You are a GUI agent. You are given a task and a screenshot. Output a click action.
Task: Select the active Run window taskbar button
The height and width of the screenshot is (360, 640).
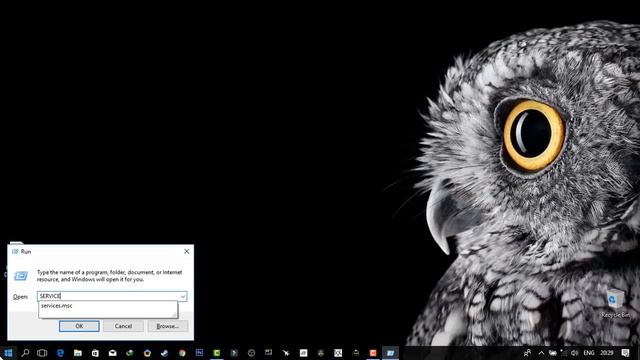click(x=391, y=353)
